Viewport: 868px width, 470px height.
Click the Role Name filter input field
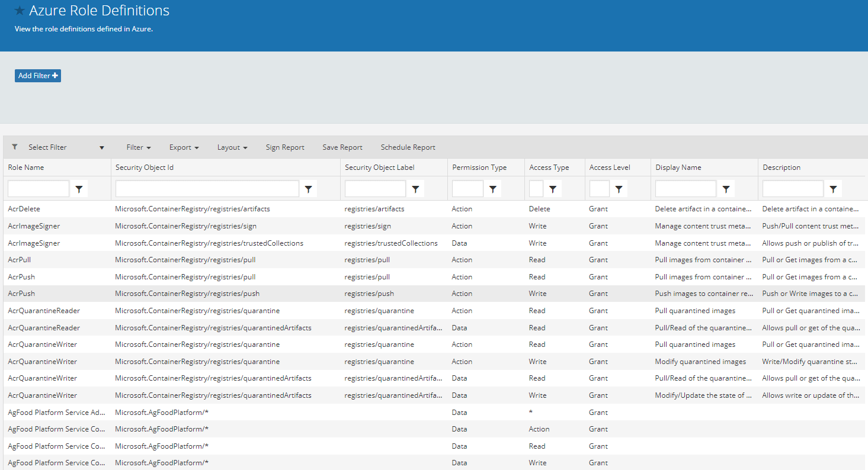tap(39, 189)
